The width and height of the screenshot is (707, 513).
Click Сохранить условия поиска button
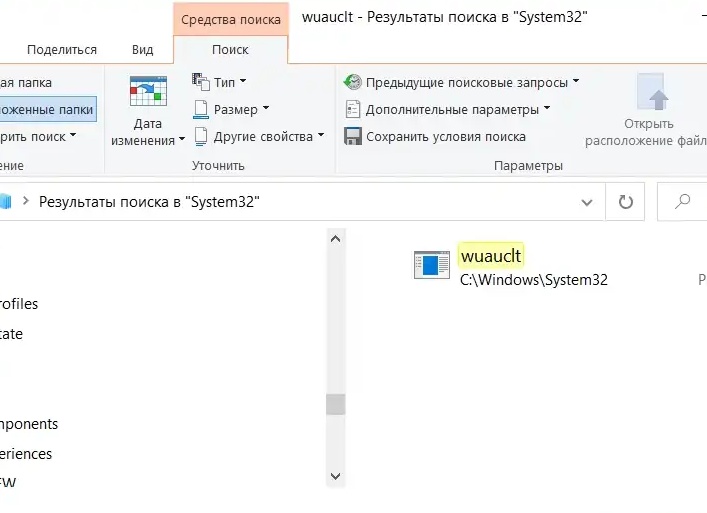click(435, 137)
